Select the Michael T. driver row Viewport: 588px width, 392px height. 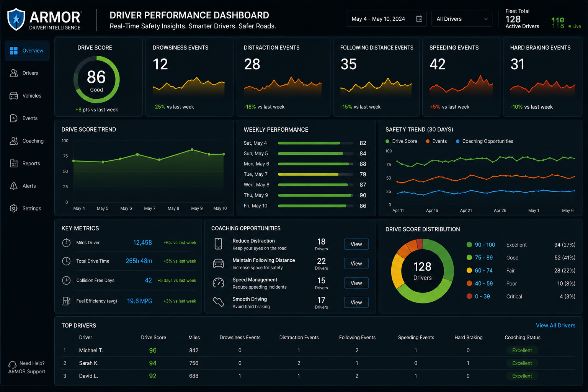(x=318, y=350)
